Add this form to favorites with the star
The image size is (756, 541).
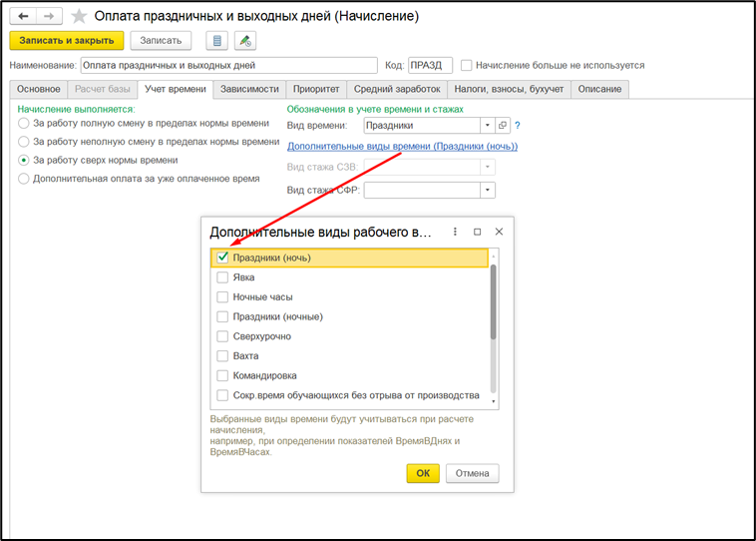(x=79, y=17)
